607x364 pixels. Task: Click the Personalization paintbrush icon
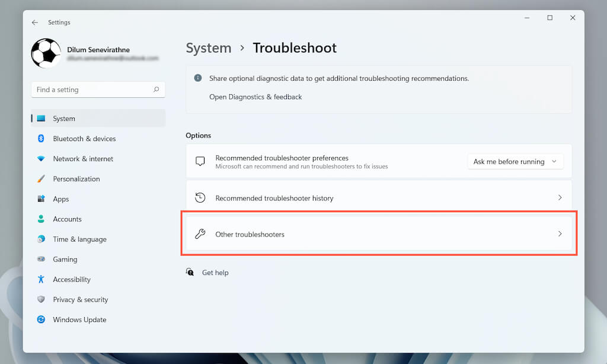(x=41, y=179)
